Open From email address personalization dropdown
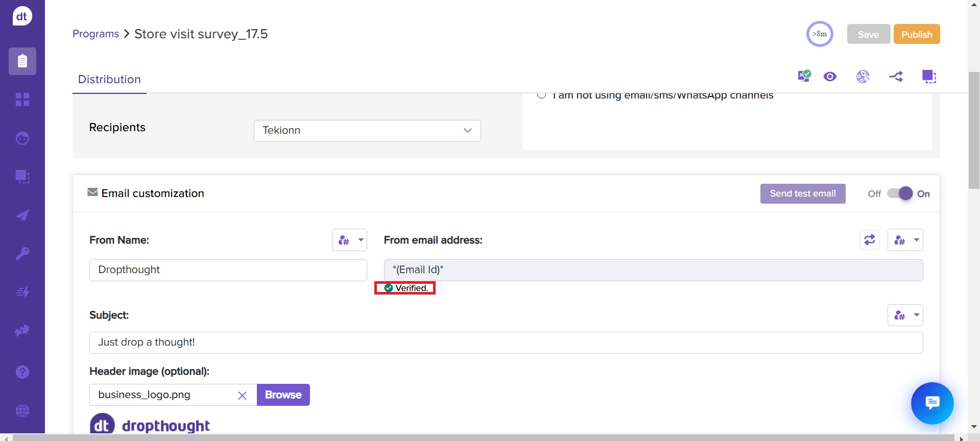This screenshot has height=441, width=980. tap(905, 240)
